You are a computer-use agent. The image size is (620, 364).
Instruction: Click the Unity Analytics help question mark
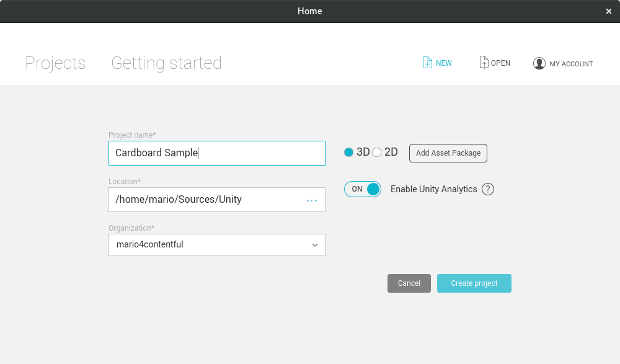click(488, 189)
